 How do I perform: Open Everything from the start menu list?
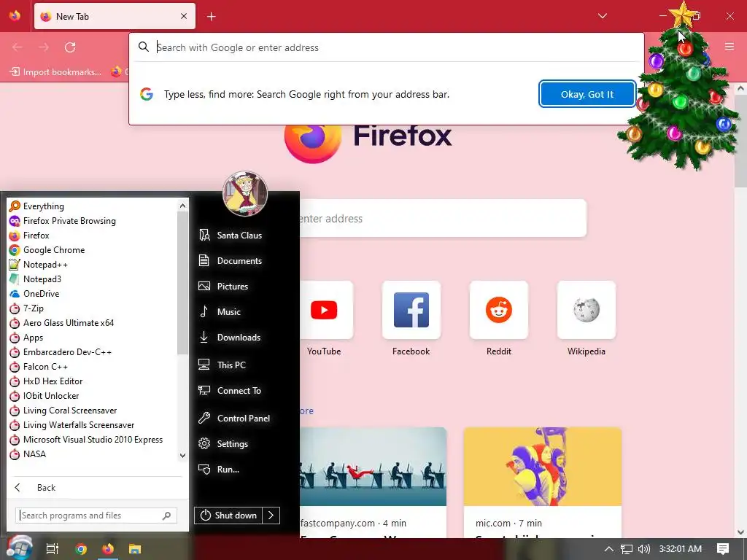(x=44, y=206)
